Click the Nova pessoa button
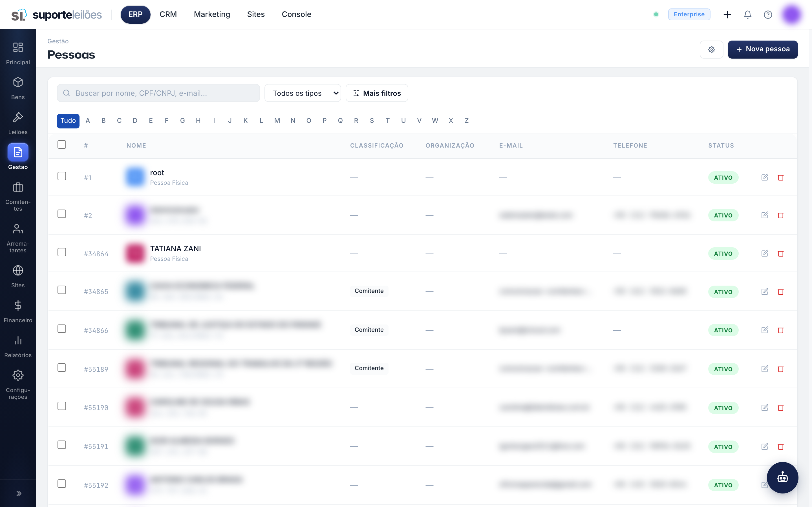Screen dimensions: 812x507 click(x=763, y=50)
